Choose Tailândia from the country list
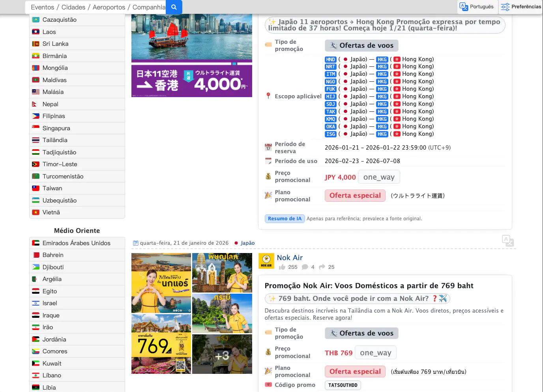The height and width of the screenshot is (392, 543). 77,140
